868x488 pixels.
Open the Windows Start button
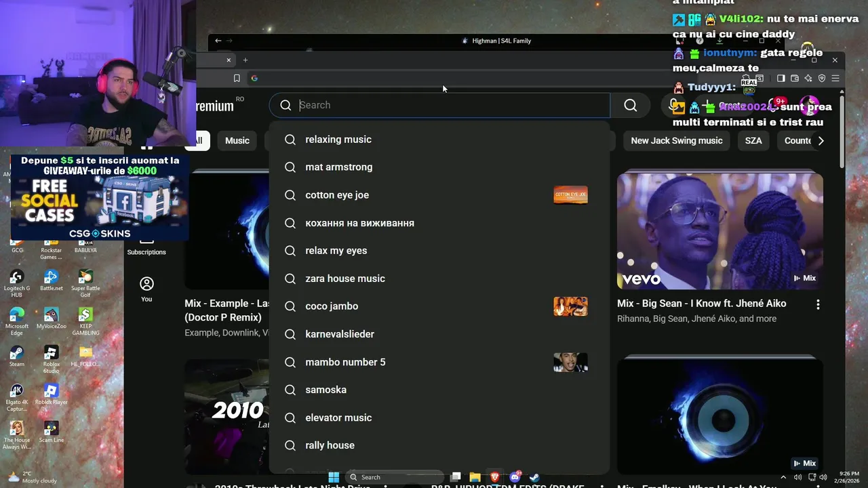click(333, 477)
